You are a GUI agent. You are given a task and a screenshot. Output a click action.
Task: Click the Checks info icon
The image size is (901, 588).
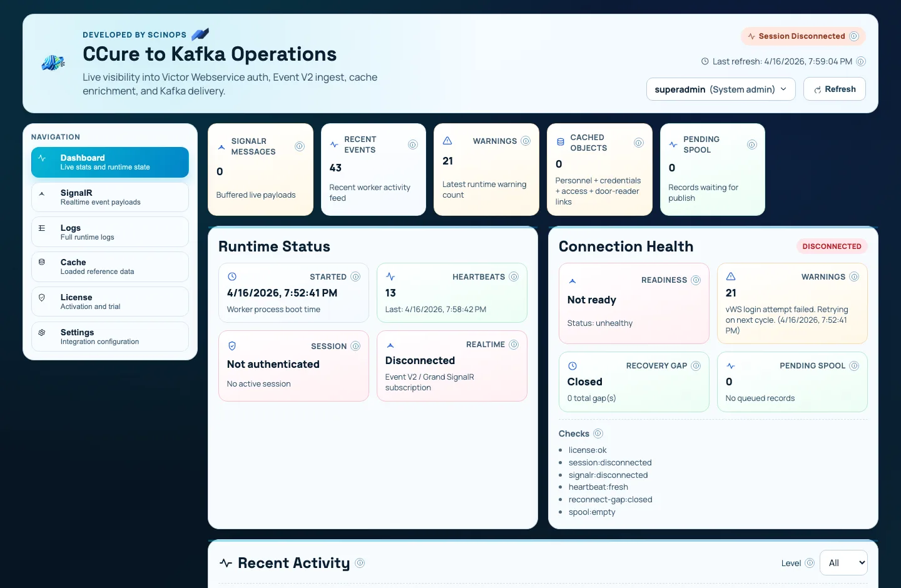click(x=598, y=433)
